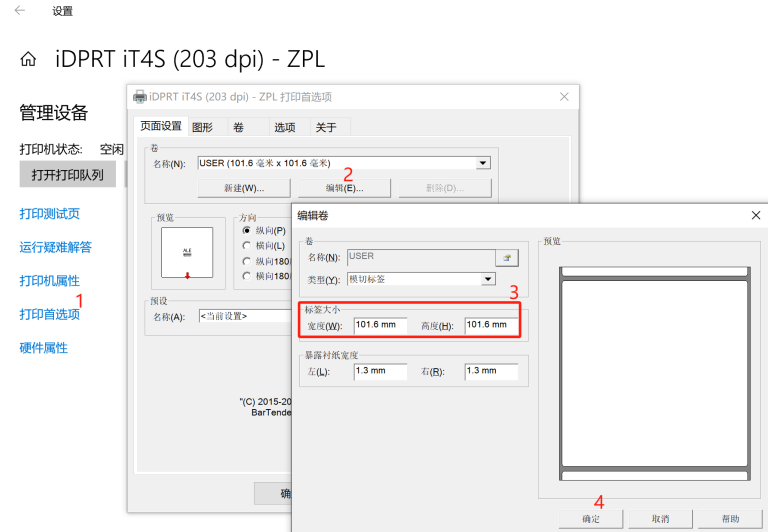The image size is (768, 532).
Task: Click the 高度(H) input field
Action: (491, 325)
